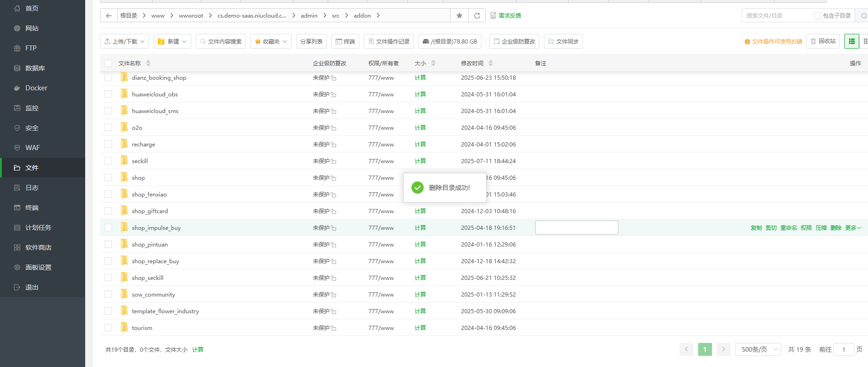Check the huaweicloud_obs row checkbox
Screen dimensions: 868x367
(x=108, y=94)
